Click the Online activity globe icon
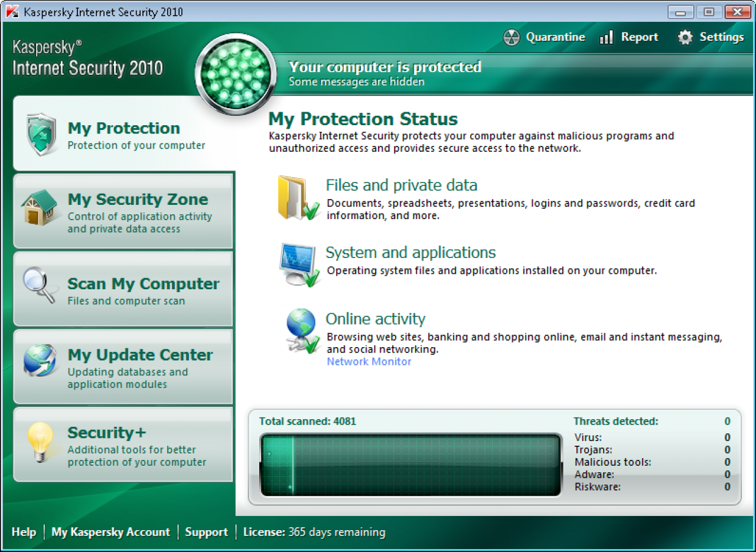Viewport: 756px width, 552px height. [x=302, y=331]
